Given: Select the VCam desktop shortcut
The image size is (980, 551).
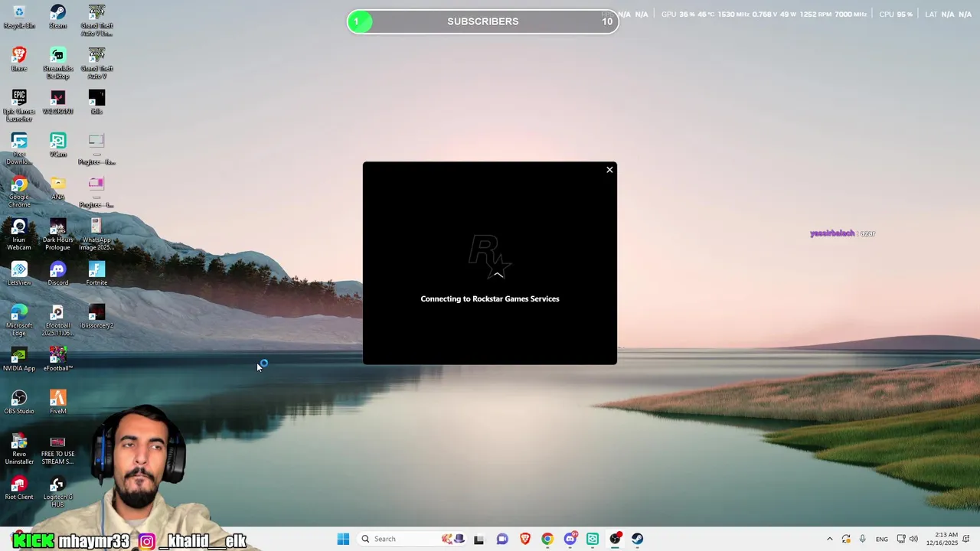Looking at the screenshot, I should point(57,146).
